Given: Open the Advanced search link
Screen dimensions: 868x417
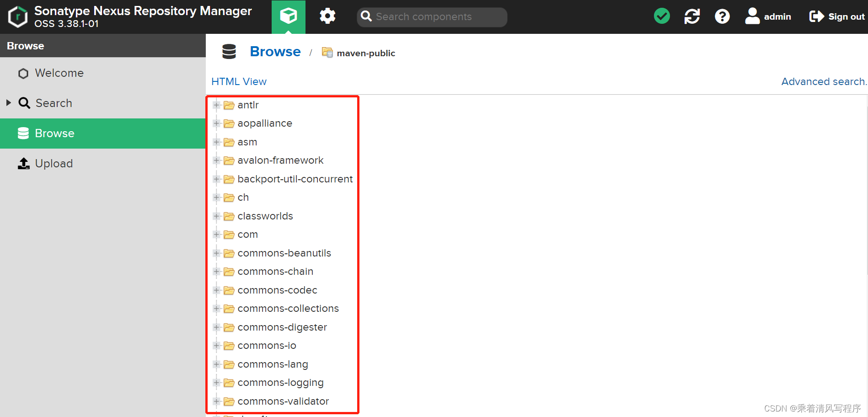Looking at the screenshot, I should 824,81.
